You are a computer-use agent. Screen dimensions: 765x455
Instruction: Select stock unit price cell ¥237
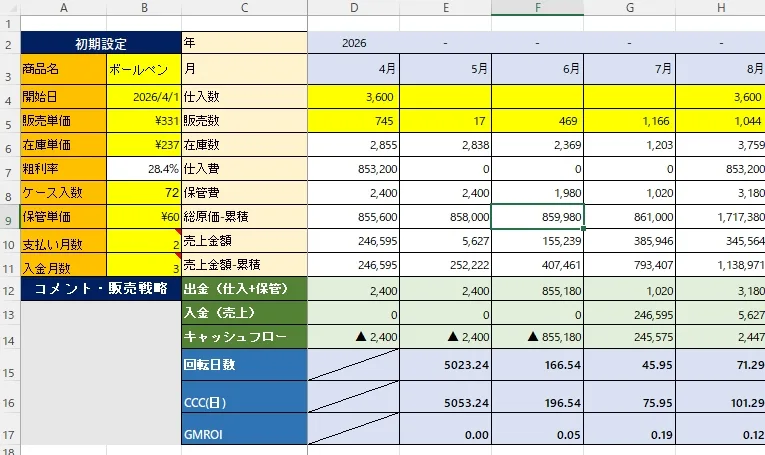pyautogui.click(x=144, y=145)
